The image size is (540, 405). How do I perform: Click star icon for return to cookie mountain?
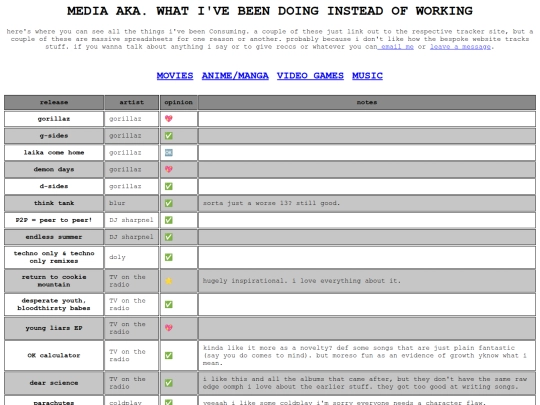168,281
